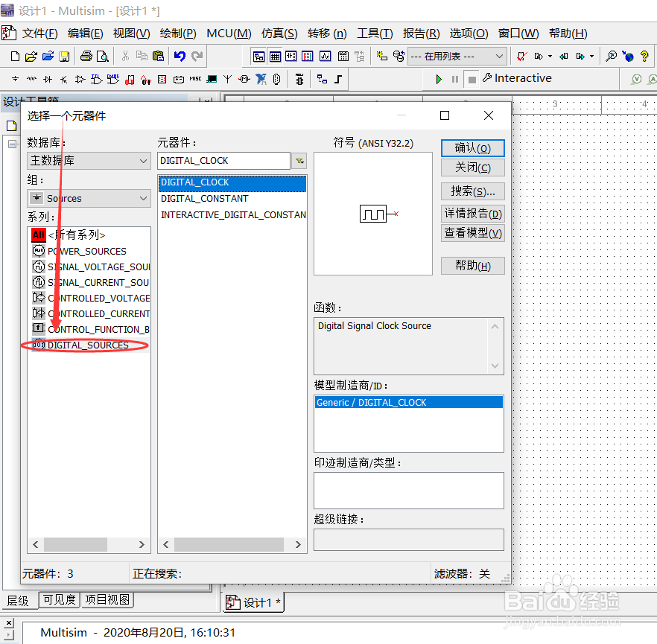Screen dimensions: 657x644
Task: Place a bus icon in toolbar
Action: click(x=338, y=79)
